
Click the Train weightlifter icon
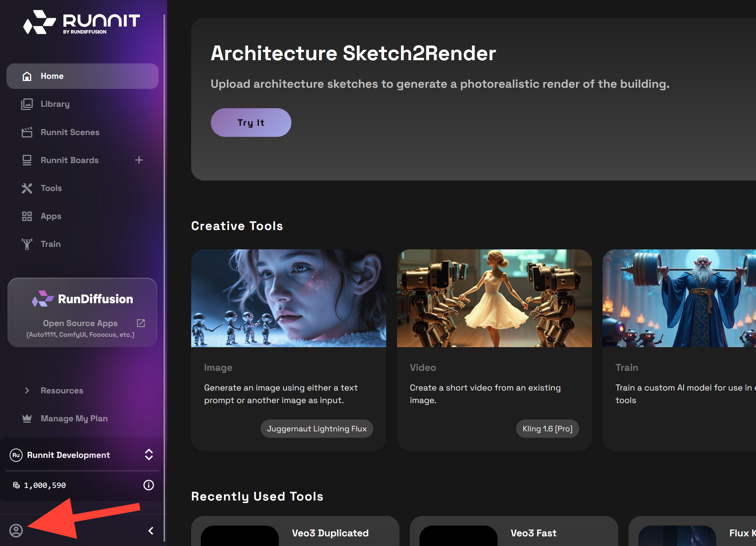(27, 244)
